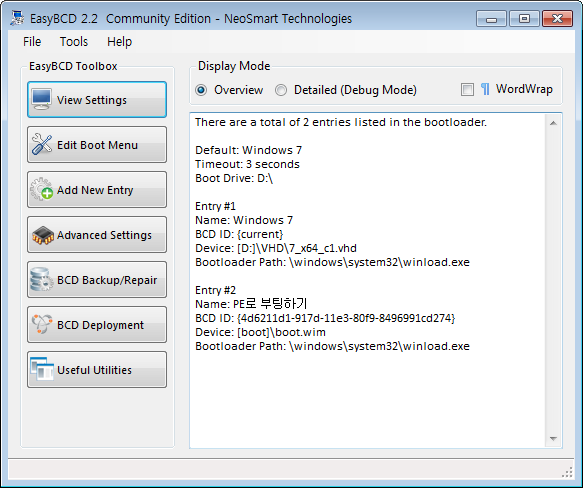Select Detailed (Debug Mode) radio button
This screenshot has height=488, width=583.
tap(281, 90)
